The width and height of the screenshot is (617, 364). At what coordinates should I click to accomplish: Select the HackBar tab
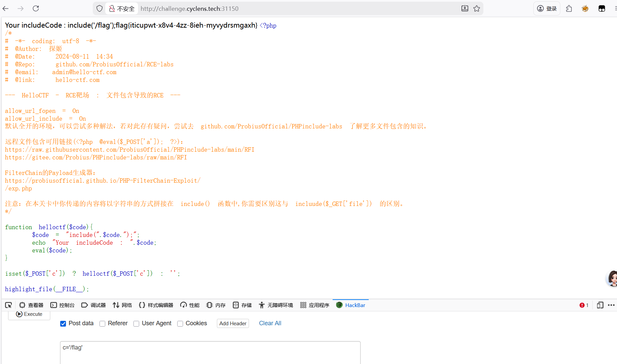(351, 305)
